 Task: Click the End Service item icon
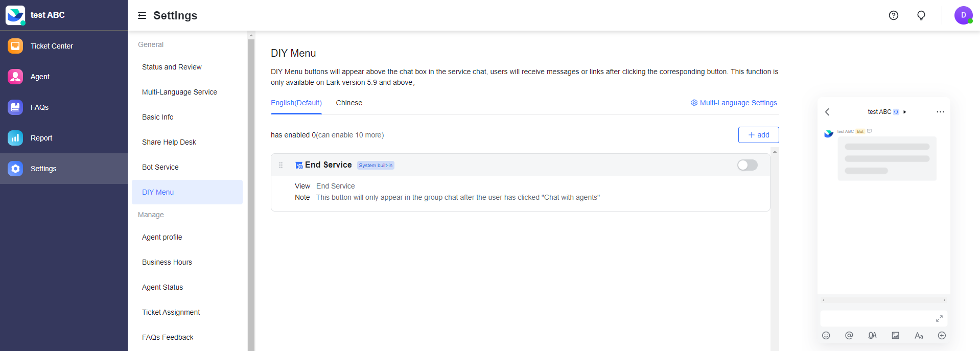[299, 165]
